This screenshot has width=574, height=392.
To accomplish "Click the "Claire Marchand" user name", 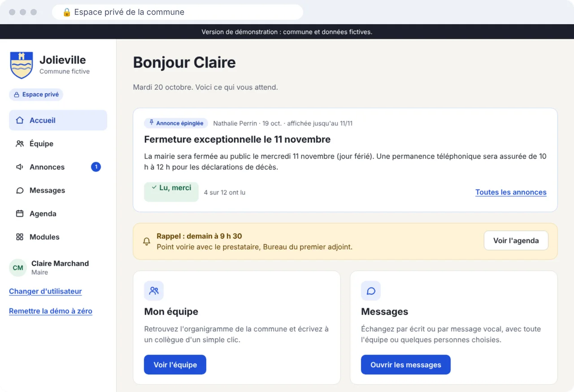I will coord(60,263).
